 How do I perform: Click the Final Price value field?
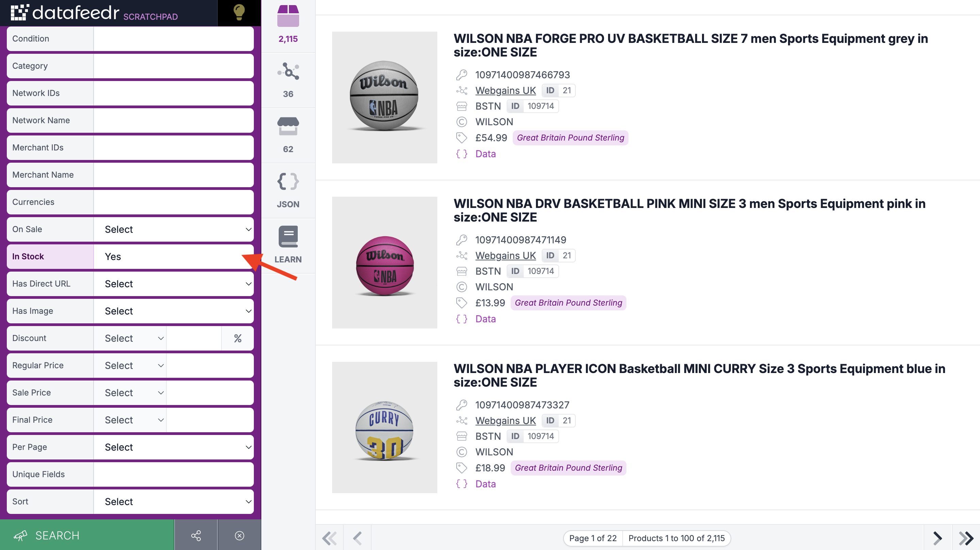click(210, 420)
